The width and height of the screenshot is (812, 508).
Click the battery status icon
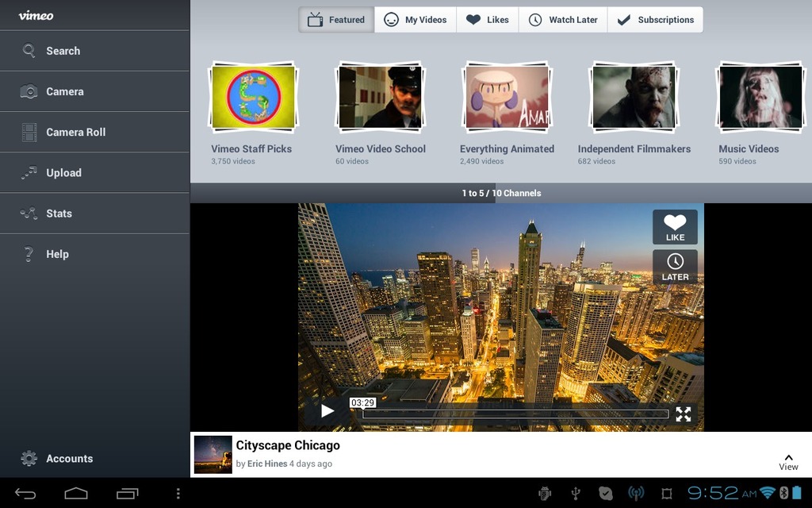797,492
